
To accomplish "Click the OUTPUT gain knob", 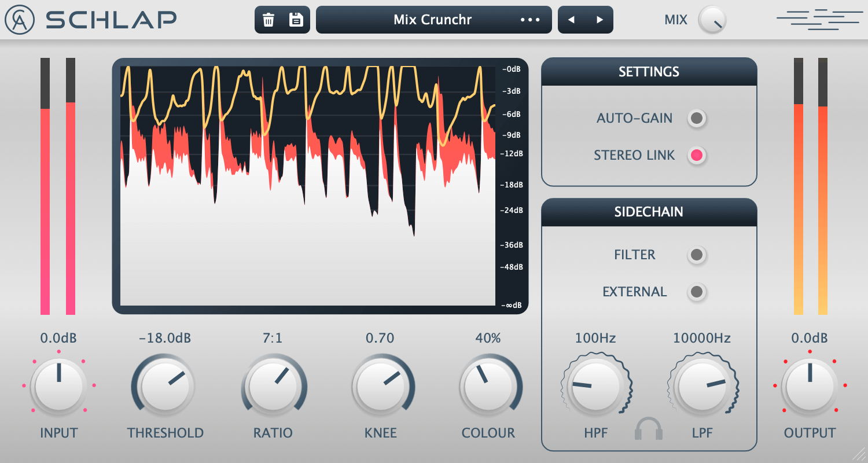I will pos(809,385).
